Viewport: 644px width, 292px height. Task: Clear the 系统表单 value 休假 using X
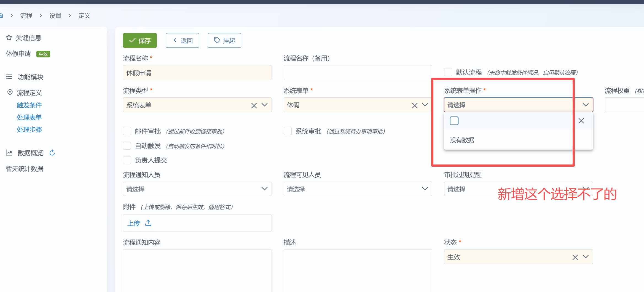(414, 105)
